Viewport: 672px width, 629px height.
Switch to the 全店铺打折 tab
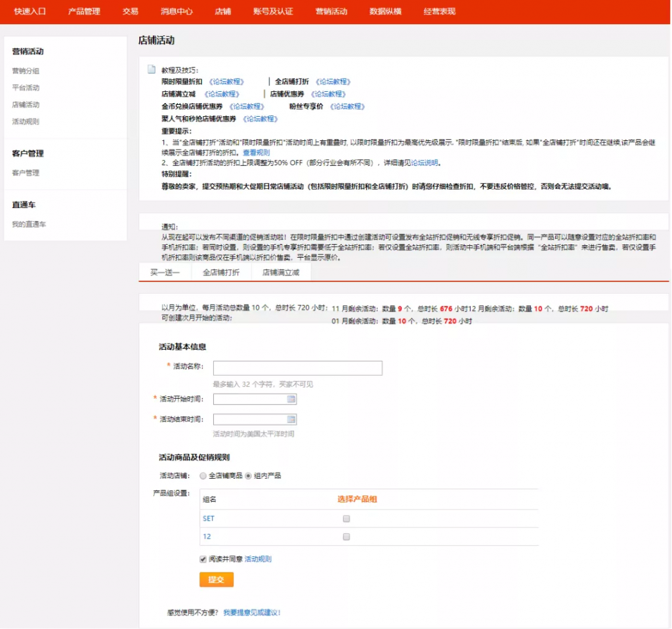(221, 272)
